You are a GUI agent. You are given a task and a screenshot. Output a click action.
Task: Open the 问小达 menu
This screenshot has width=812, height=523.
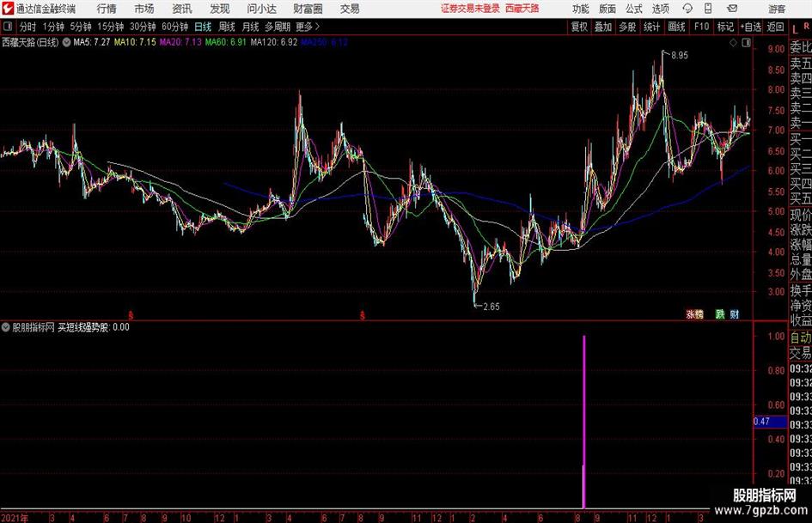tap(261, 9)
